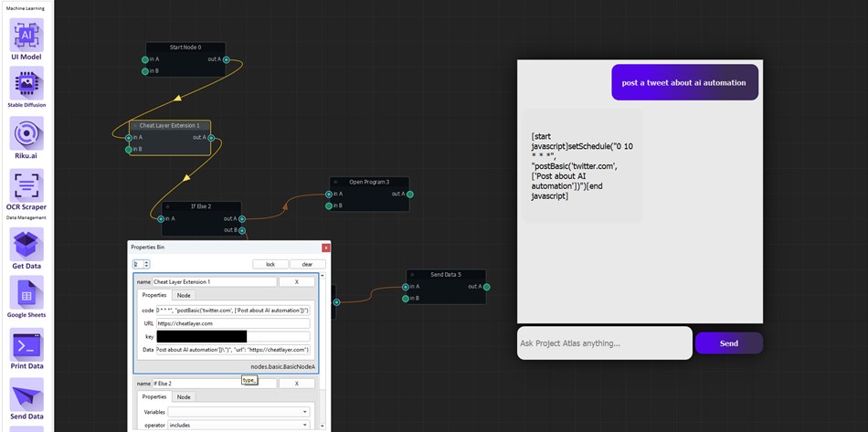868x432 pixels.
Task: Select the Get Data box icon
Action: coord(26,244)
